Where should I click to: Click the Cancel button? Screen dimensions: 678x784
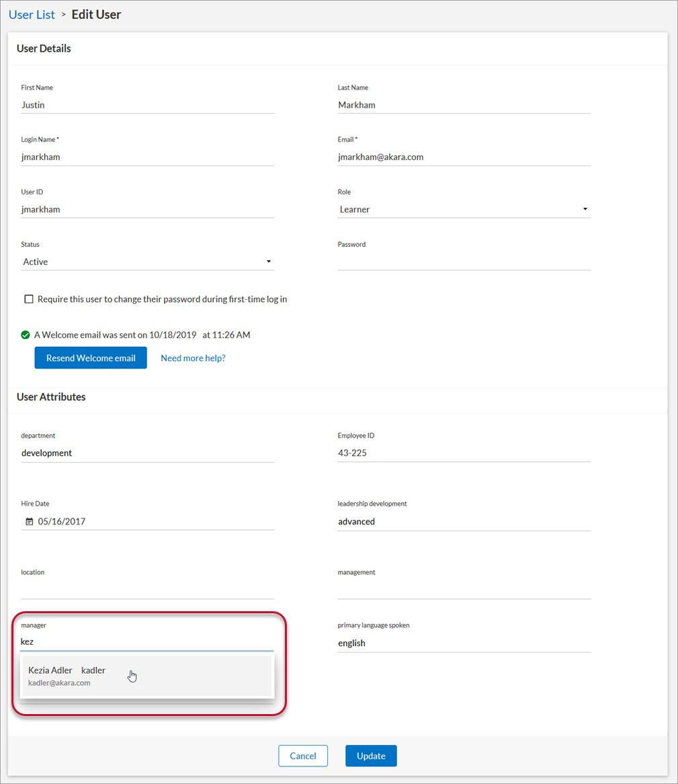pos(302,756)
